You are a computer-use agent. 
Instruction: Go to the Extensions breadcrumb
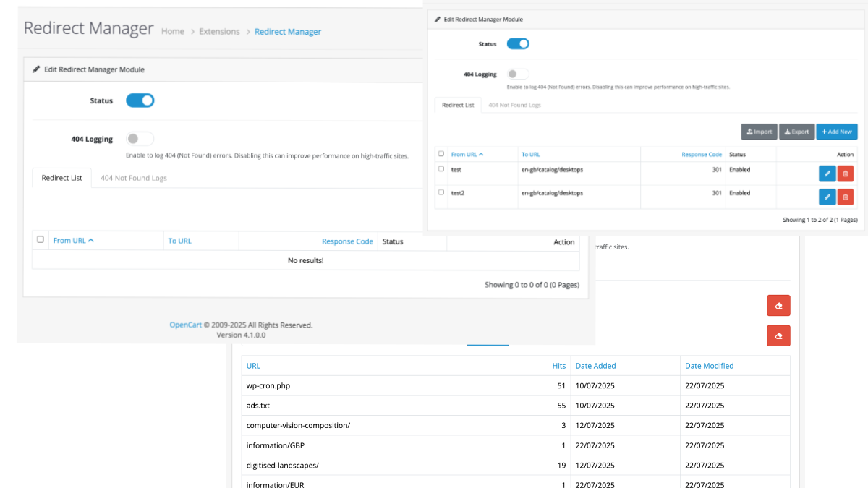219,31
